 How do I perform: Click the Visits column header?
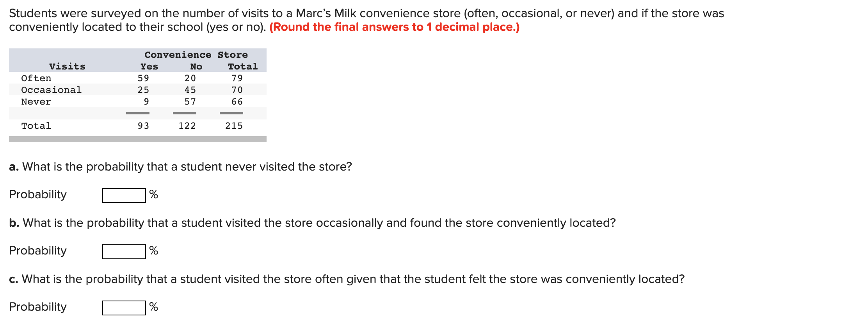[x=67, y=66]
